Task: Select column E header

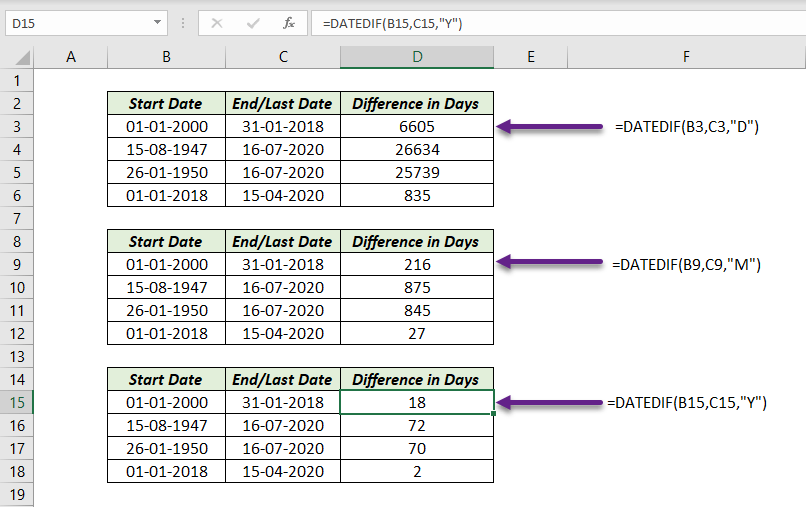Action: pos(530,57)
